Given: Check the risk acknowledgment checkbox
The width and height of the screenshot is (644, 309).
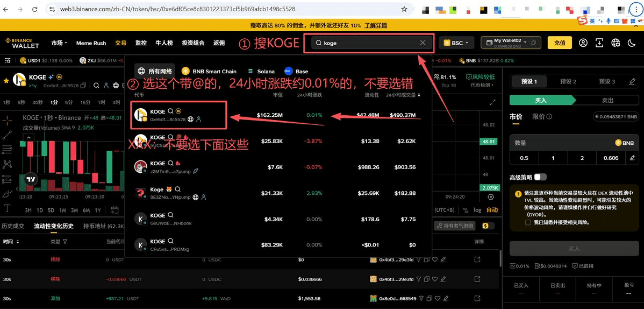Looking at the screenshot, I should 528,222.
